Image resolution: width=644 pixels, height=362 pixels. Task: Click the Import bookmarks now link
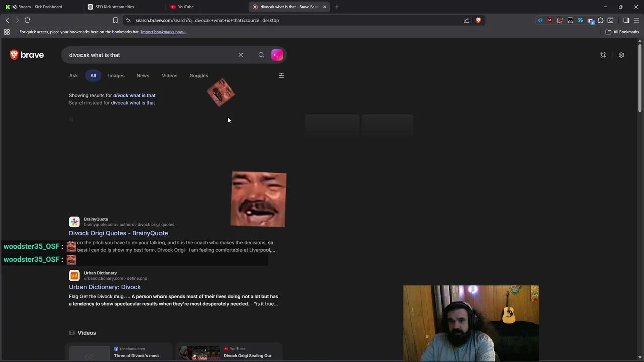click(x=163, y=32)
